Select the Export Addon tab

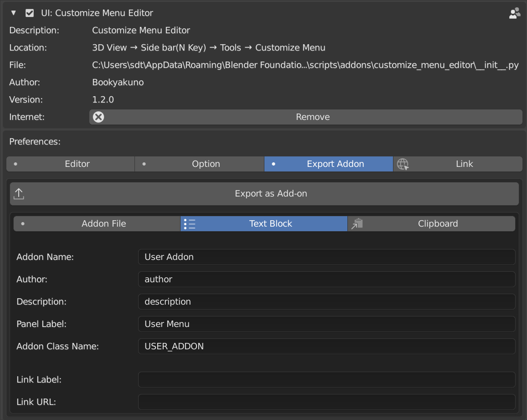[329, 164]
